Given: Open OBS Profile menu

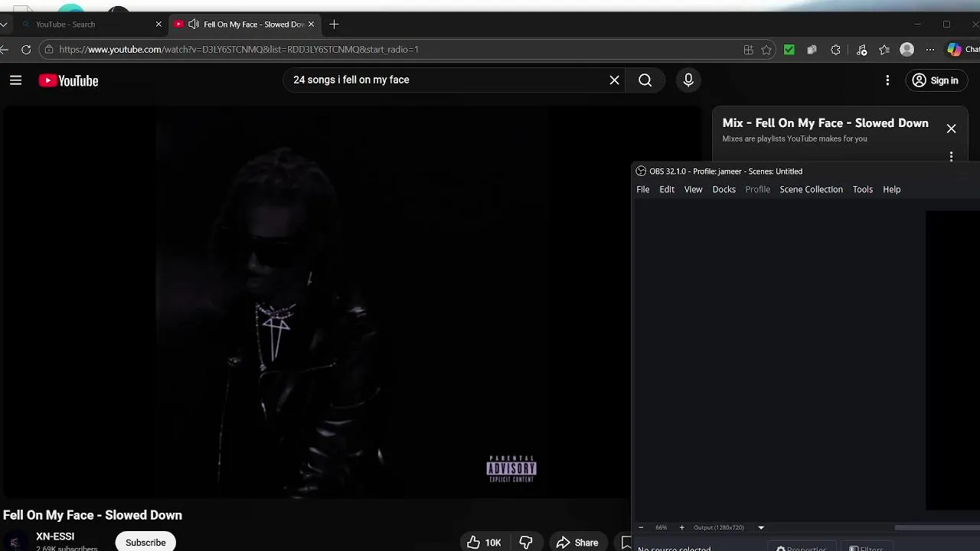Looking at the screenshot, I should 758,190.
